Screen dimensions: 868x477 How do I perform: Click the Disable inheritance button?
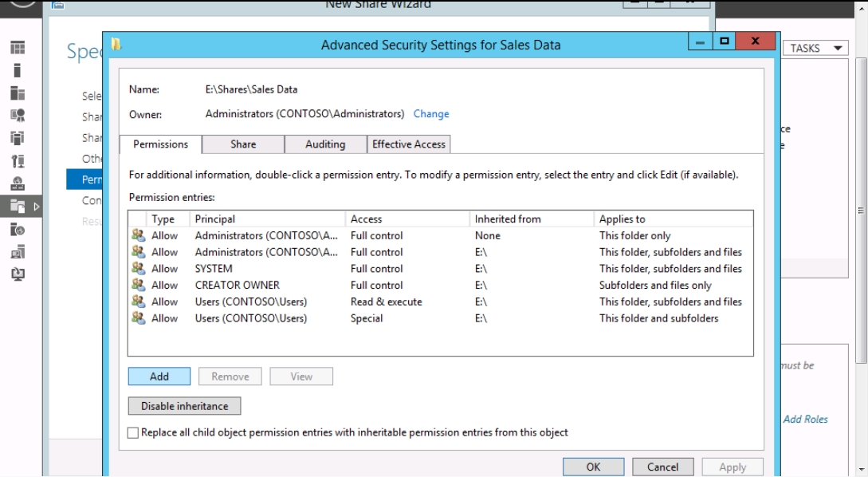pos(184,406)
